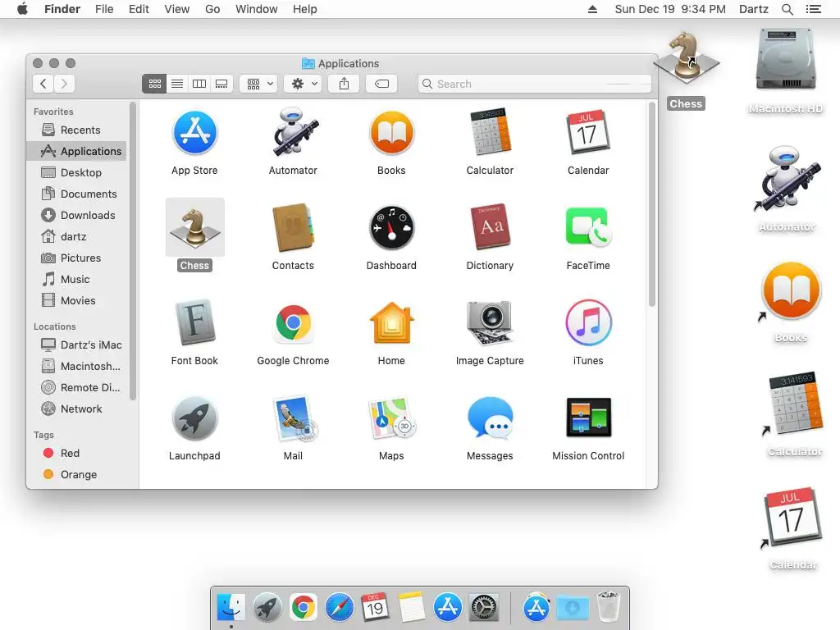The height and width of the screenshot is (630, 840).
Task: Switch to icon view in Finder toolbar
Action: point(154,84)
